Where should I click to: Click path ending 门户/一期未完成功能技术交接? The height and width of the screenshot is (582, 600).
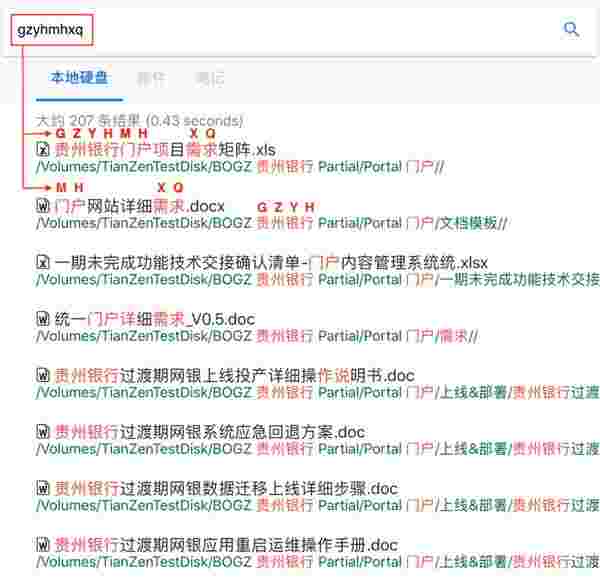point(317,280)
